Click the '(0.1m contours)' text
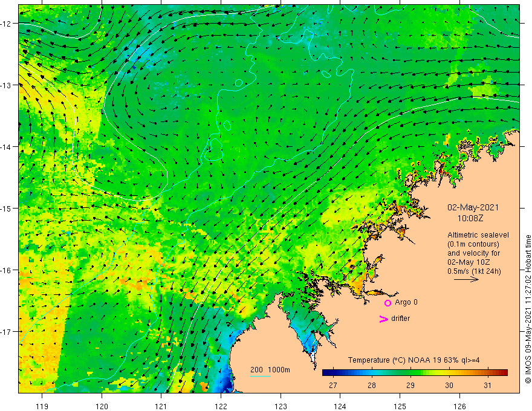 coord(473,244)
